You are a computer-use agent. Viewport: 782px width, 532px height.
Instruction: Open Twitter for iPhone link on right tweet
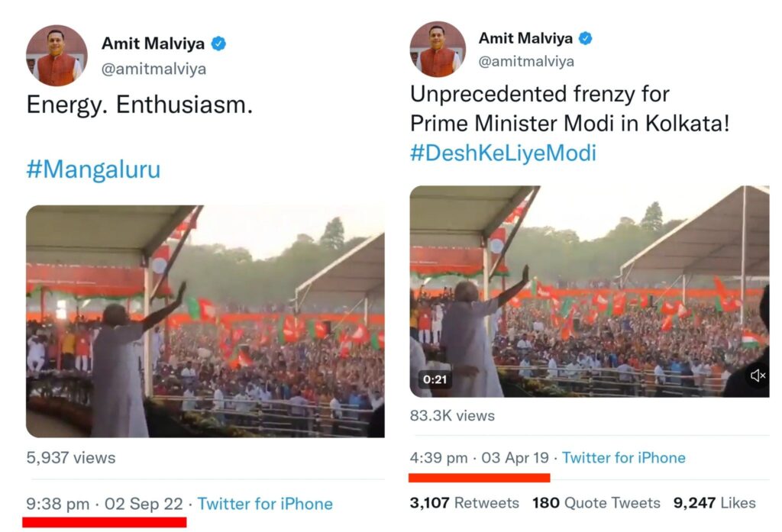coord(623,458)
